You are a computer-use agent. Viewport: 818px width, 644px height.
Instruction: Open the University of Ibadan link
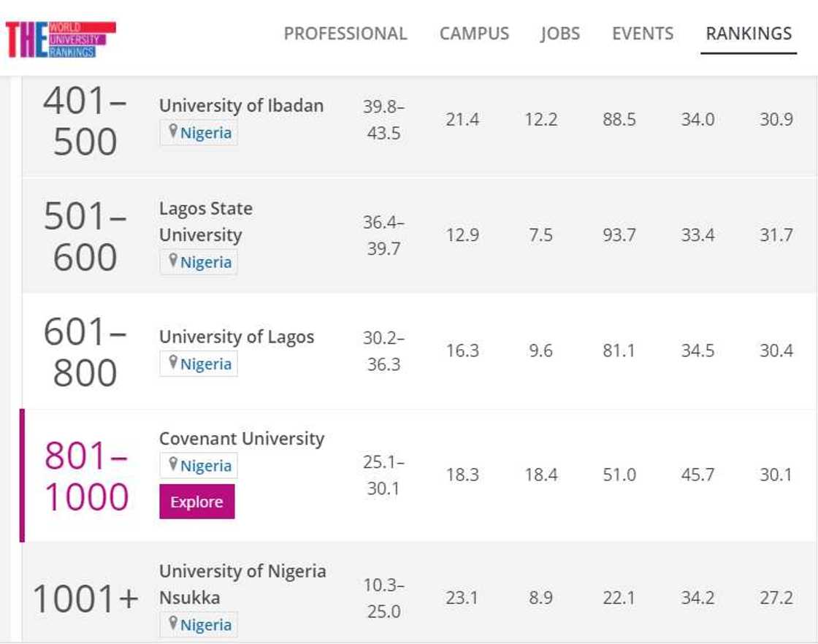pos(241,105)
